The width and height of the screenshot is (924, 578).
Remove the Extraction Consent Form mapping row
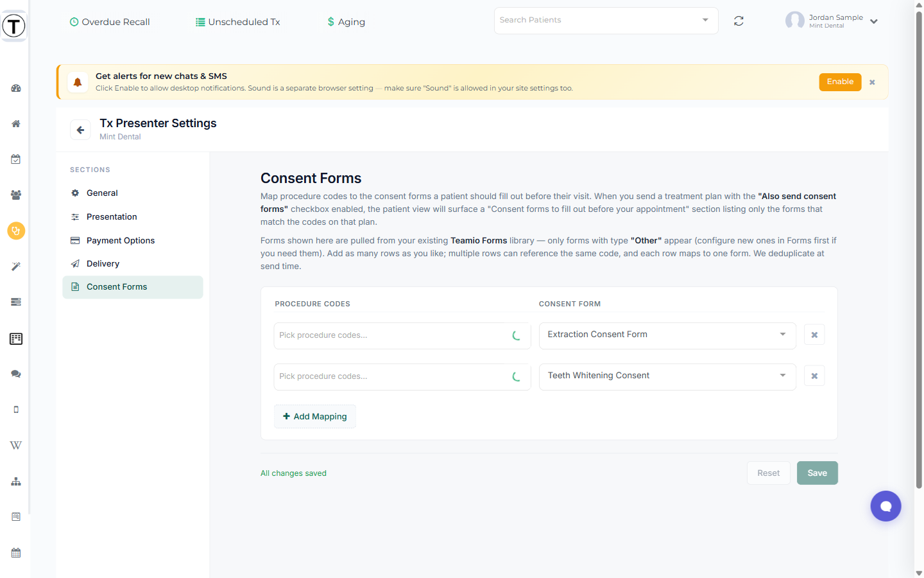pyautogui.click(x=814, y=335)
